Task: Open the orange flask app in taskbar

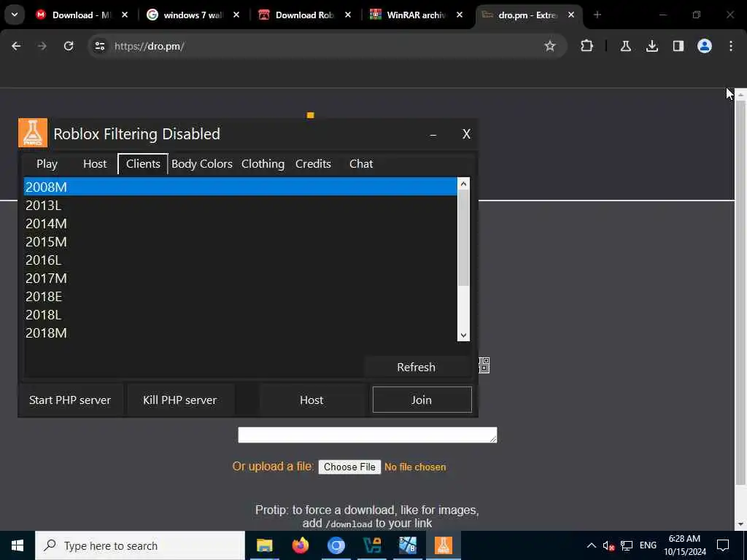Action: [x=443, y=545]
